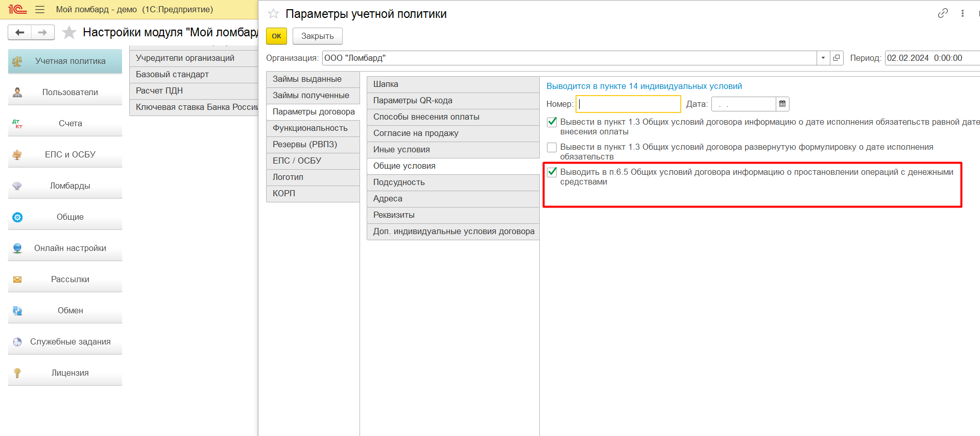Switch to Займы полученные tab

point(313,96)
